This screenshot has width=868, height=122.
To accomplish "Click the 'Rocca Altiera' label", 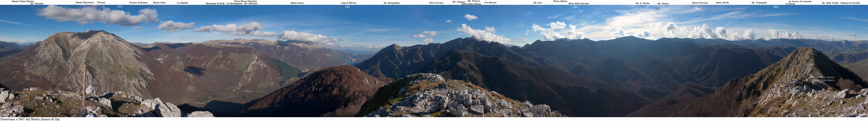I will [x=560, y=1].
